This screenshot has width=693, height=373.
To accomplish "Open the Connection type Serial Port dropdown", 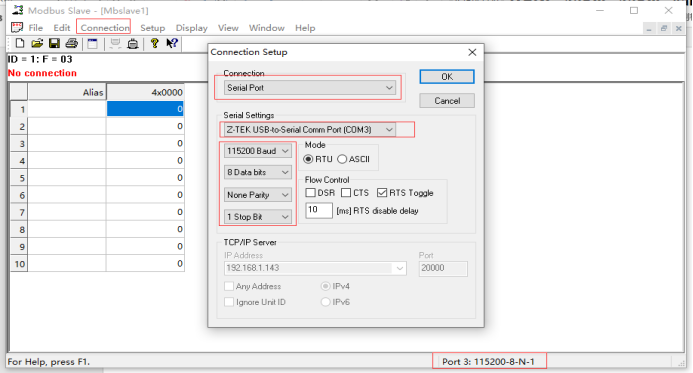I will pyautogui.click(x=309, y=88).
